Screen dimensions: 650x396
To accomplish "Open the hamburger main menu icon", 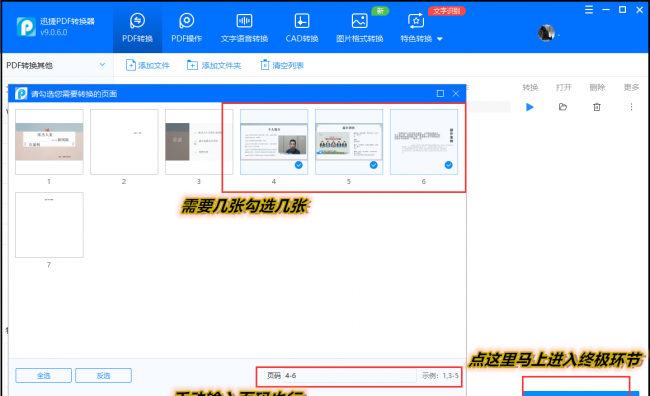I will click(589, 10).
